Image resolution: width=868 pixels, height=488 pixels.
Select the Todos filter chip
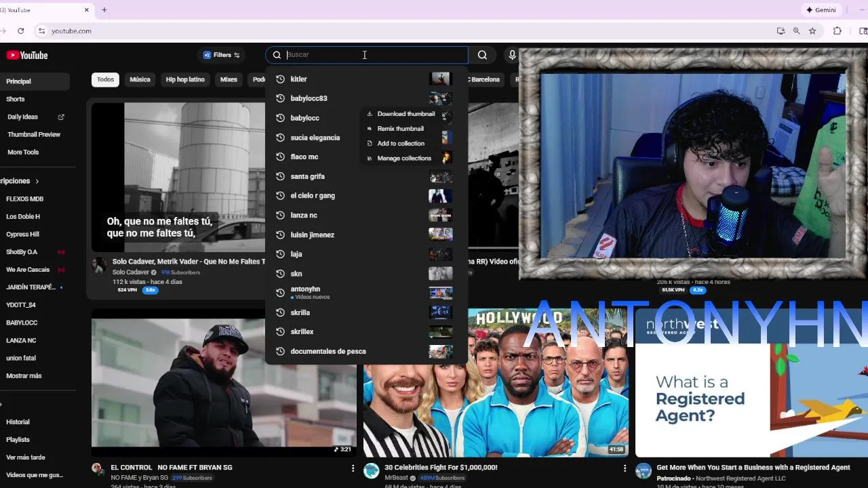(105, 79)
